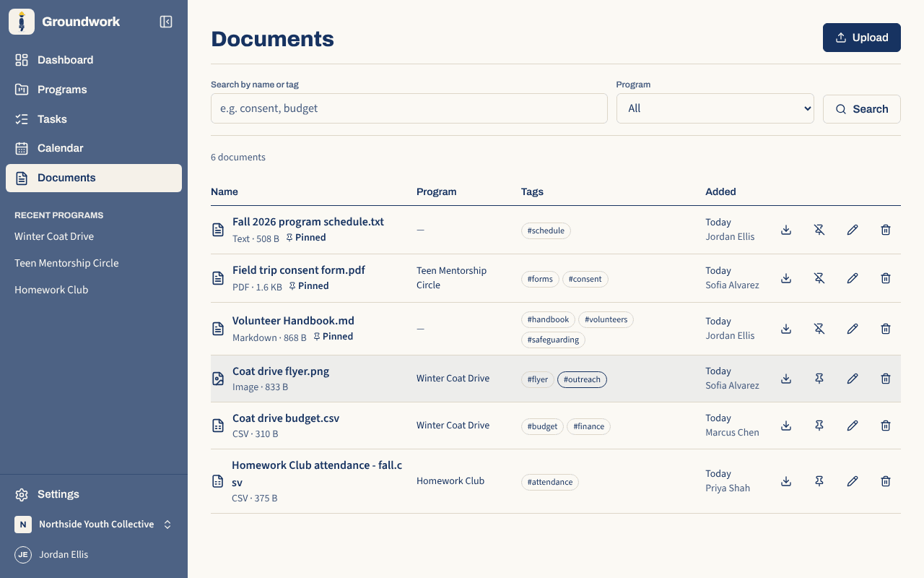Download Homework Club attendance csv
The image size is (924, 578).
[786, 481]
